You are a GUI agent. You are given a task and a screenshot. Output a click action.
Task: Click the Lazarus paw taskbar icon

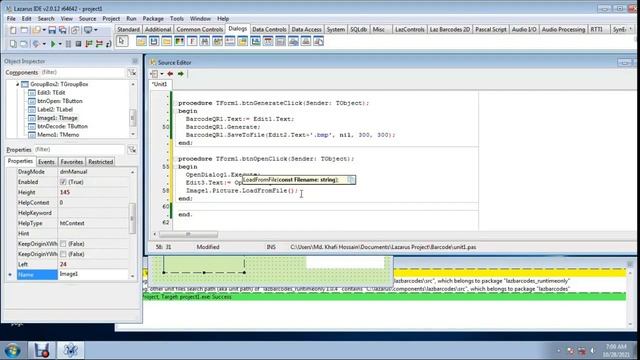pyautogui.click(x=70, y=350)
